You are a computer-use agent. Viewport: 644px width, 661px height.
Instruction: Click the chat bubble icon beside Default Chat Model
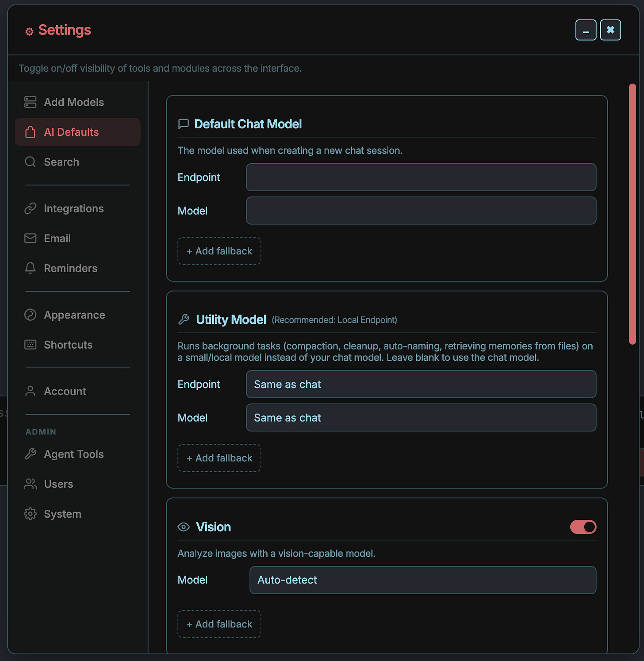pos(183,124)
